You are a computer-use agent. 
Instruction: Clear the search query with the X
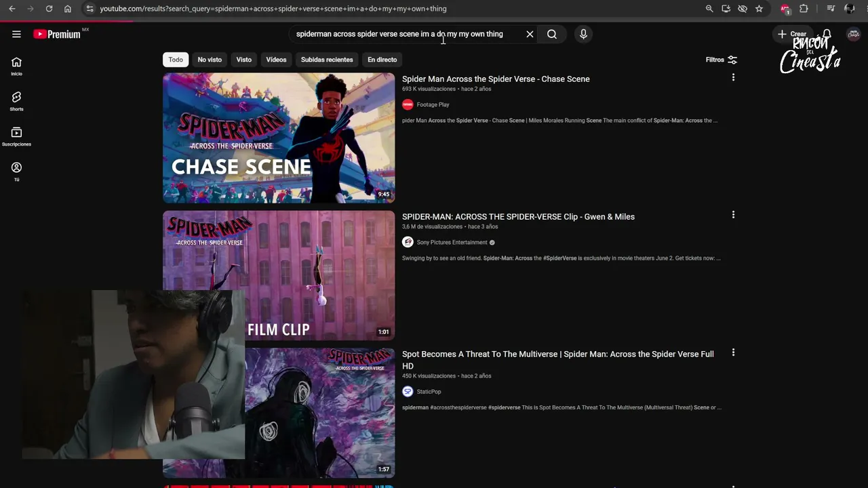(530, 34)
